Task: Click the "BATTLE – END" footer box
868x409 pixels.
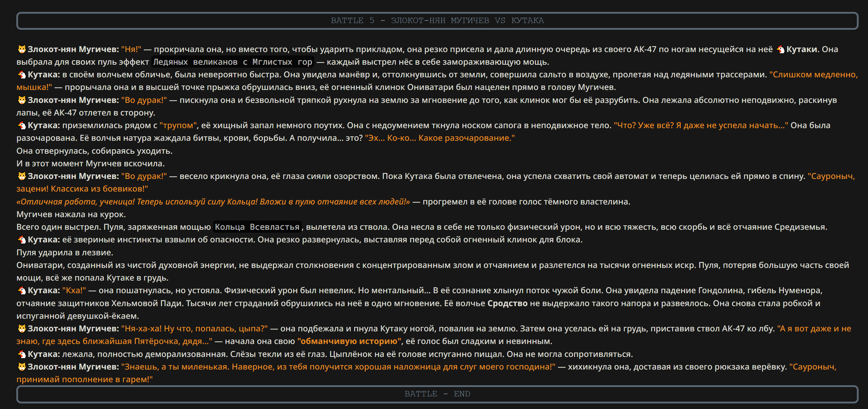Action: [437, 394]
